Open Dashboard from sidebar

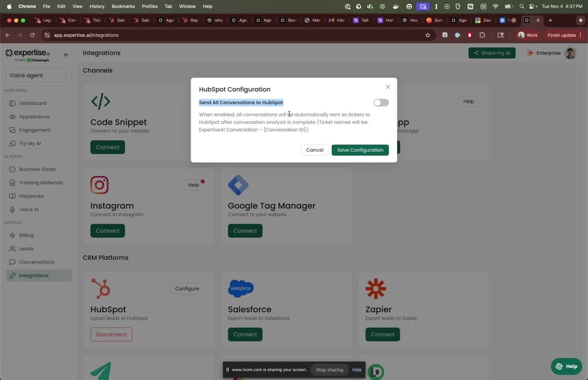pos(33,103)
